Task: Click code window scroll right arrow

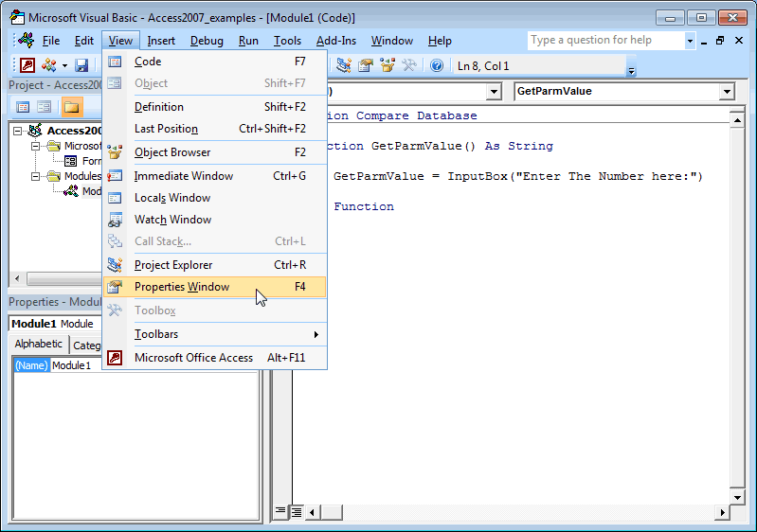Action: click(722, 512)
